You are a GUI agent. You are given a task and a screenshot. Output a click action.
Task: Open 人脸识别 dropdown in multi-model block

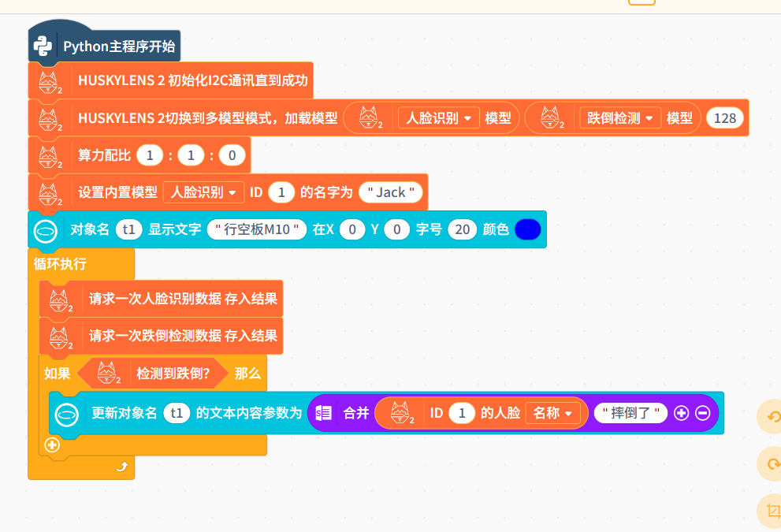pyautogui.click(x=439, y=118)
